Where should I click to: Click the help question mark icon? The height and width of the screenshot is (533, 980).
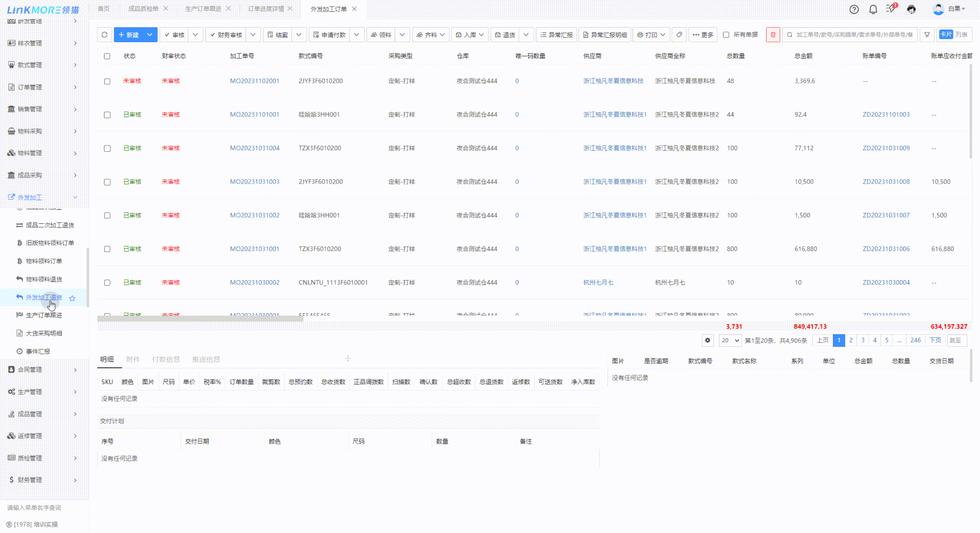click(853, 9)
